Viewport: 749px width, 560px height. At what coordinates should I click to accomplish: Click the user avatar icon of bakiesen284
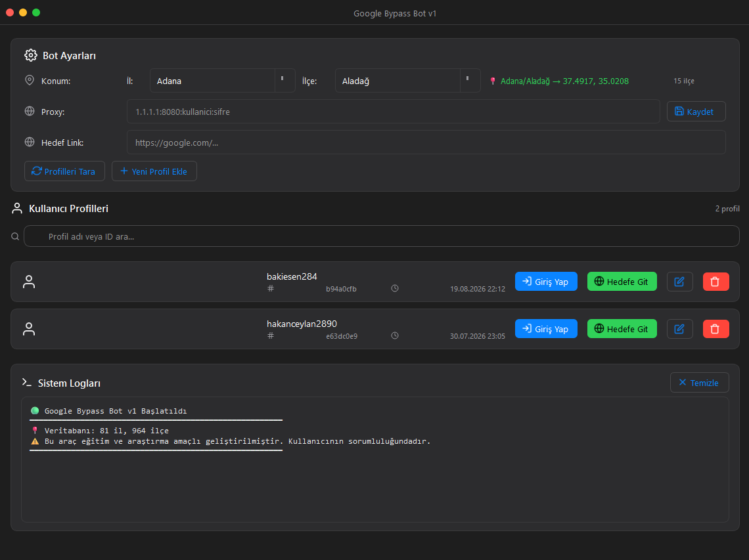tap(29, 282)
